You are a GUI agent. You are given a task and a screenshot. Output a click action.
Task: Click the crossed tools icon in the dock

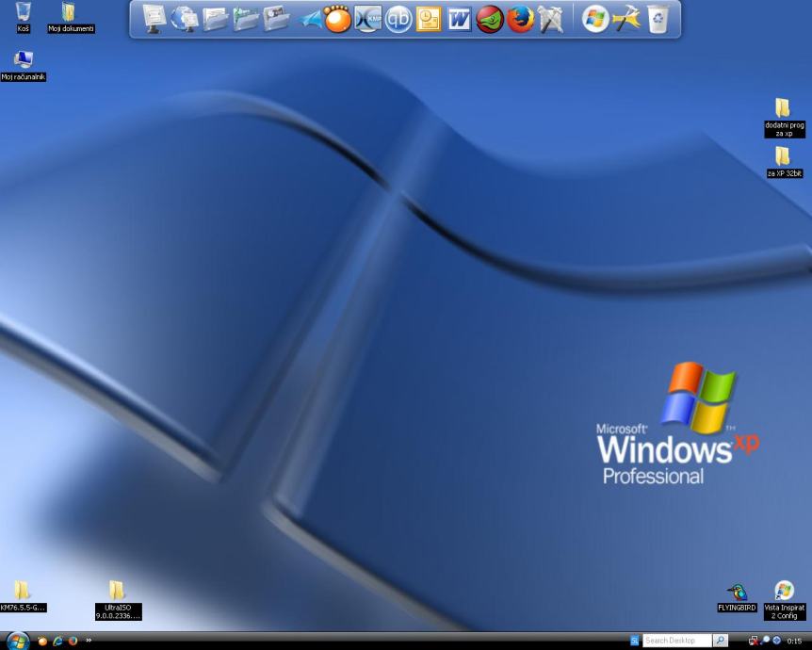tap(550, 20)
